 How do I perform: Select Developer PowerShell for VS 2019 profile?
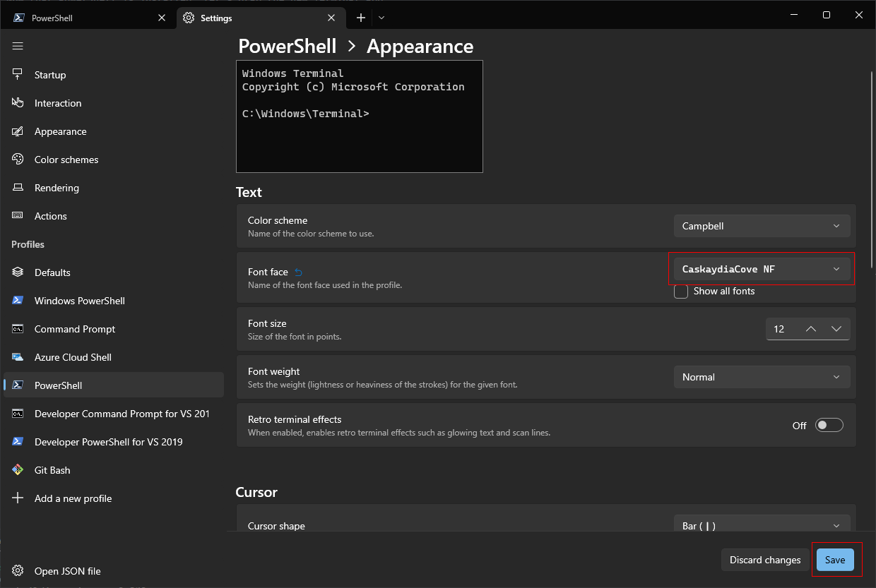coord(114,442)
